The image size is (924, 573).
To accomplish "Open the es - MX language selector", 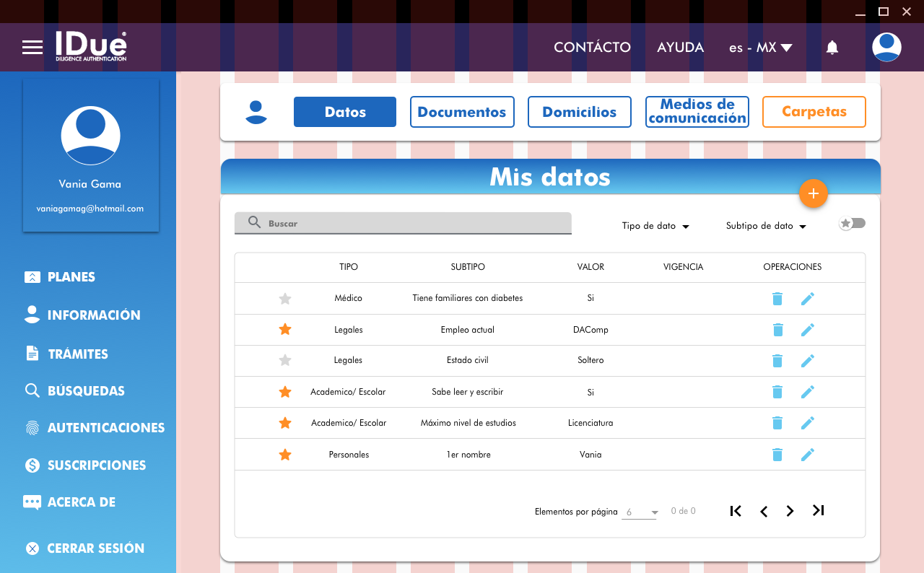I will point(760,48).
